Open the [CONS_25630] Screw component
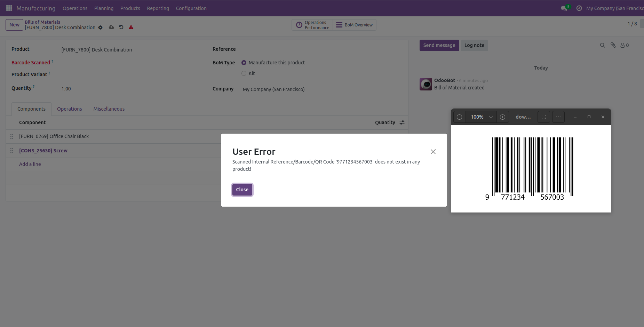This screenshot has width=644, height=327. tap(43, 151)
